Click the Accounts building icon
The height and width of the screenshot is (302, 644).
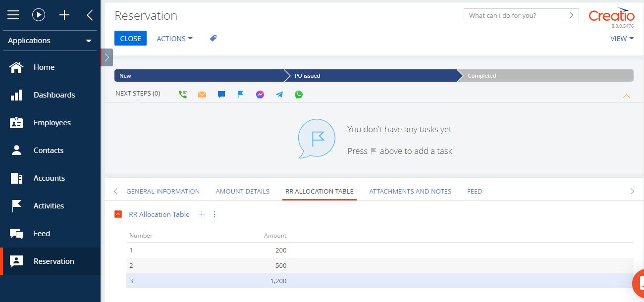(x=16, y=178)
